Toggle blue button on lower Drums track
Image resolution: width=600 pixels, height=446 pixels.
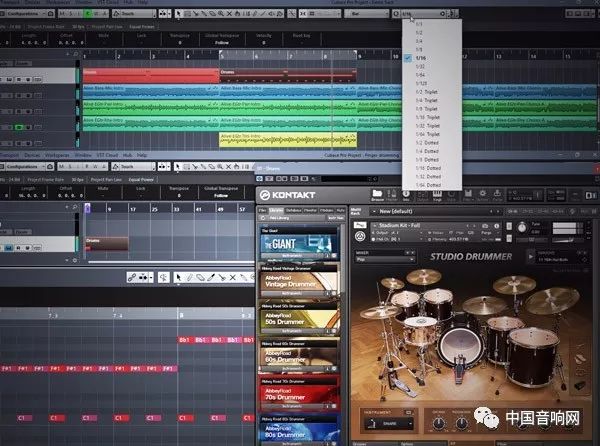tap(8, 248)
